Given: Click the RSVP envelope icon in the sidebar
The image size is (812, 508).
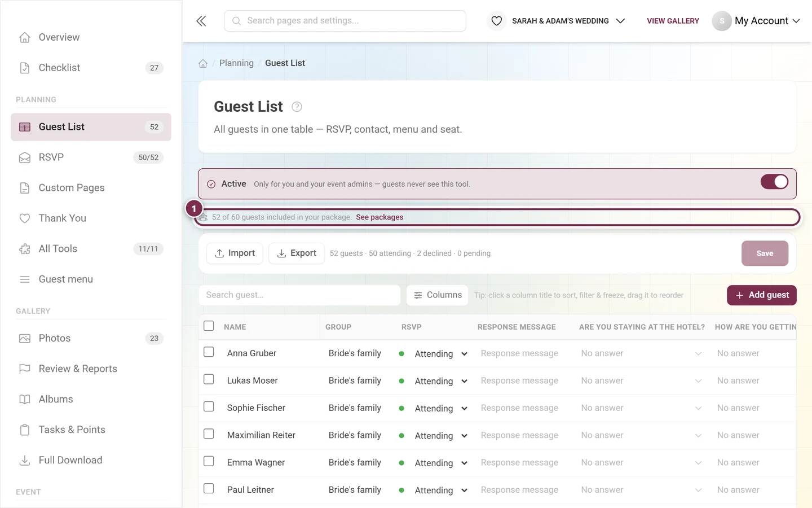Looking at the screenshot, I should point(25,157).
